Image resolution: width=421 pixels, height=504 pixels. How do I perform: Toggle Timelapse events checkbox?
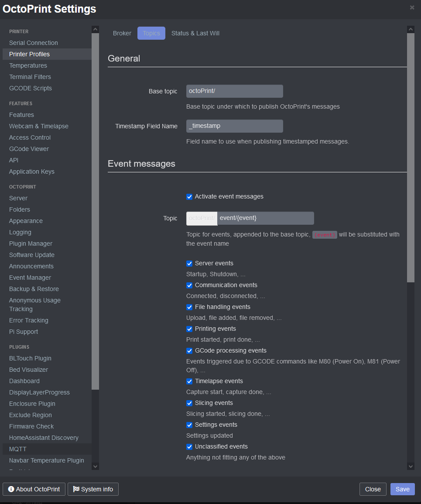click(189, 381)
